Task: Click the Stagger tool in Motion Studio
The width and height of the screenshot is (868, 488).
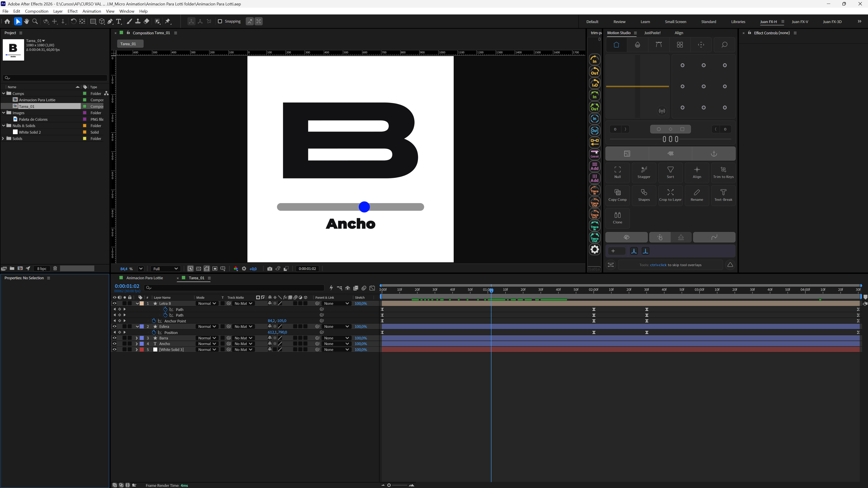Action: [x=644, y=173]
